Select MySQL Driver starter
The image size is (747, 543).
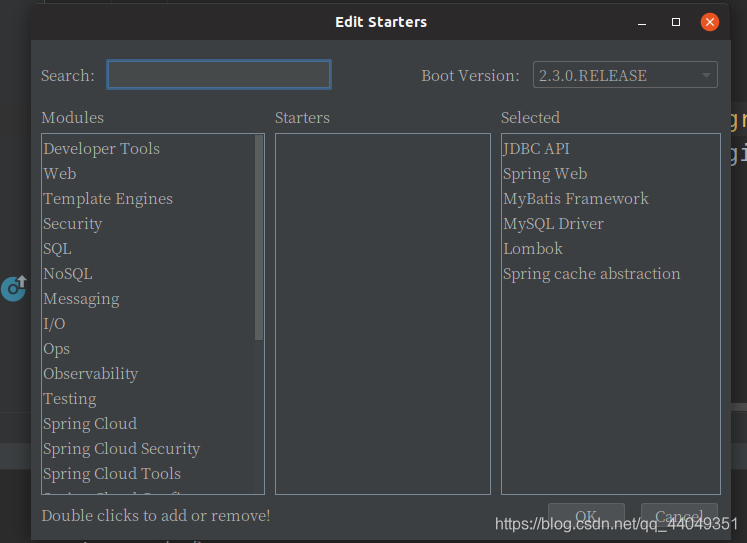point(553,224)
